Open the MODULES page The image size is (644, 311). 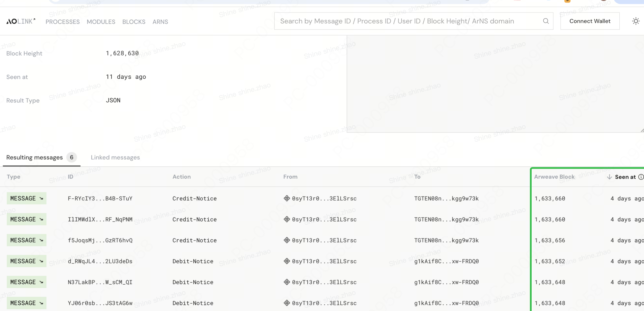(x=101, y=22)
